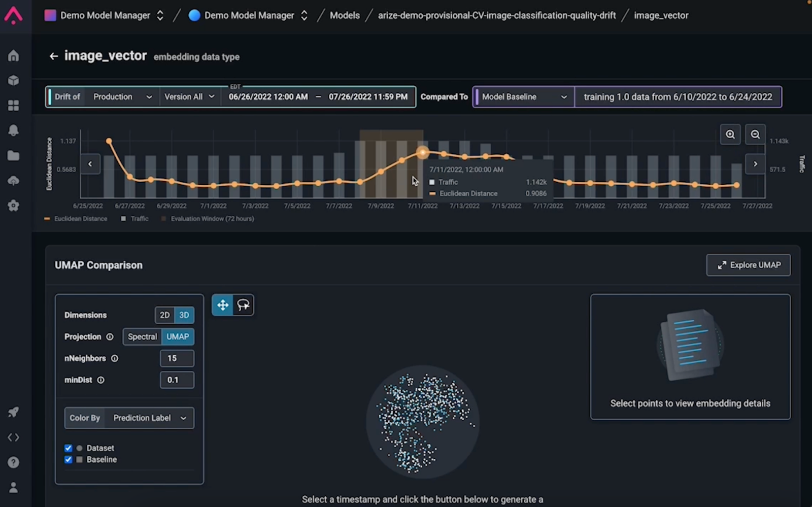This screenshot has height=507, width=812.
Task: Open the Production environment dropdown
Action: coord(122,97)
